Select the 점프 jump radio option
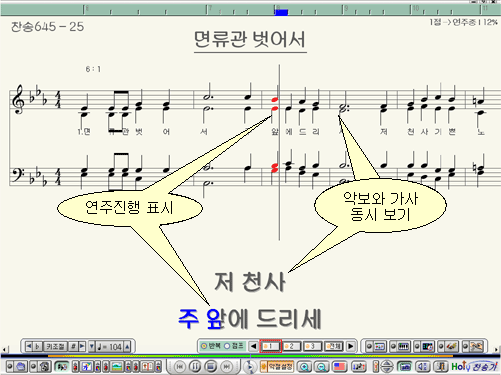Image resolution: width=501 pixels, height=375 pixels. 235,346
